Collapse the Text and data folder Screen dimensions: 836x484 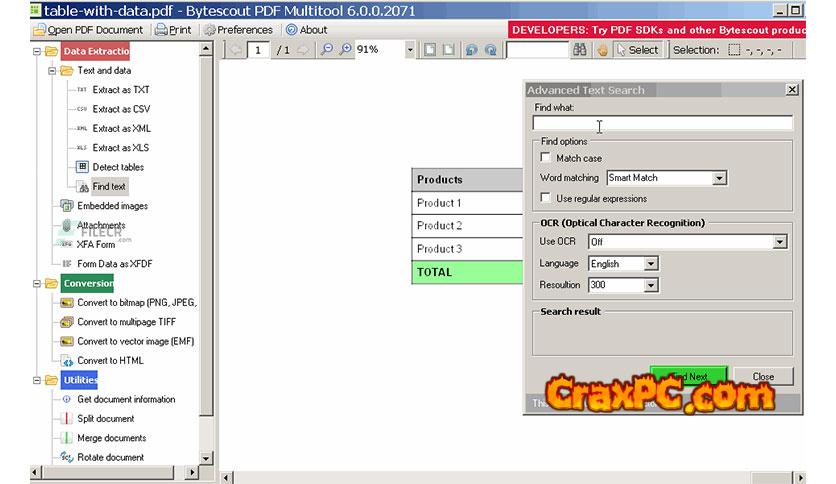[x=51, y=71]
